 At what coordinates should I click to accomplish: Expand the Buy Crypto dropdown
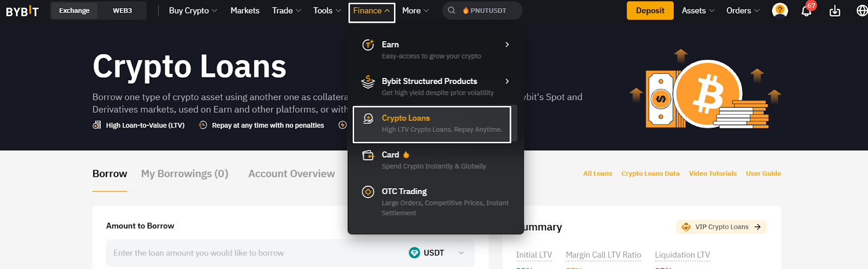193,10
